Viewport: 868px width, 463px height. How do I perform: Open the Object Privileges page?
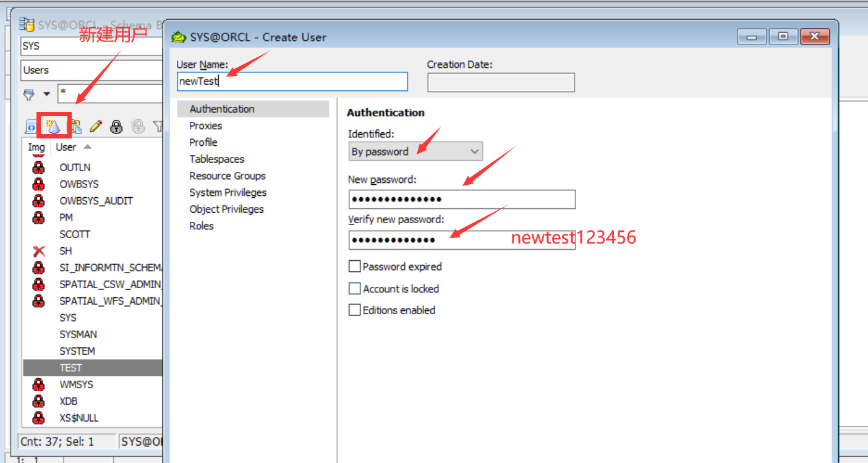[227, 209]
